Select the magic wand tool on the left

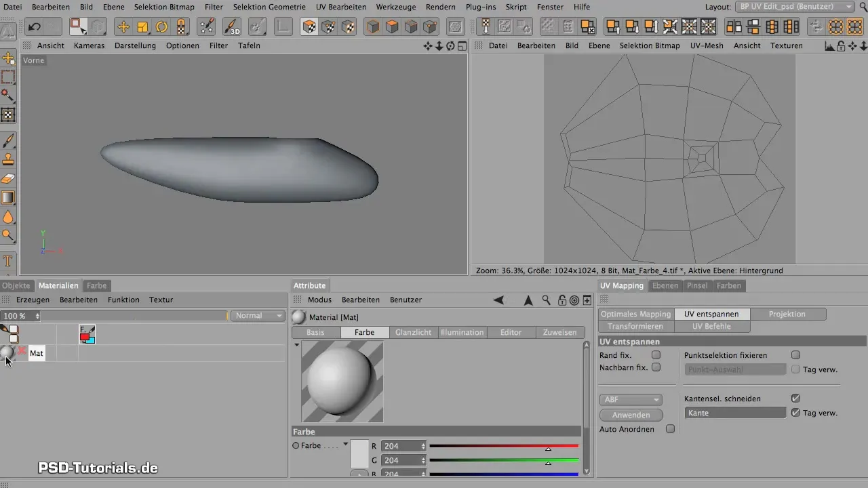coord(9,96)
